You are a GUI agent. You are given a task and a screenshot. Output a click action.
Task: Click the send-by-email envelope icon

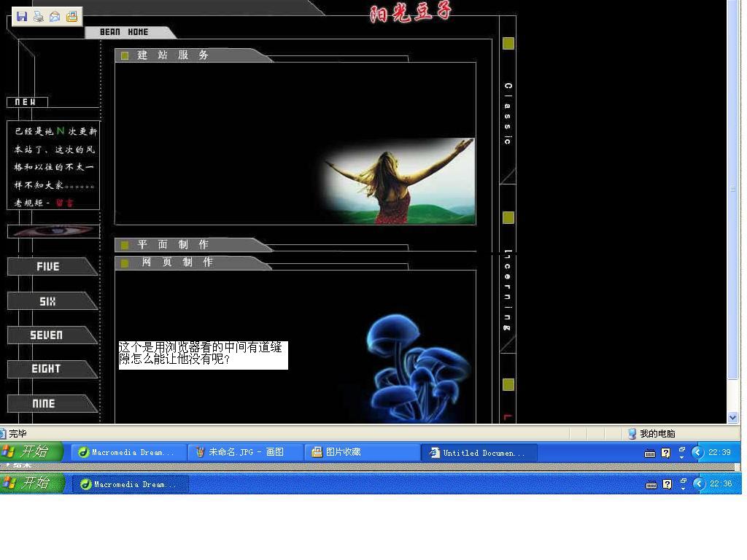point(55,17)
